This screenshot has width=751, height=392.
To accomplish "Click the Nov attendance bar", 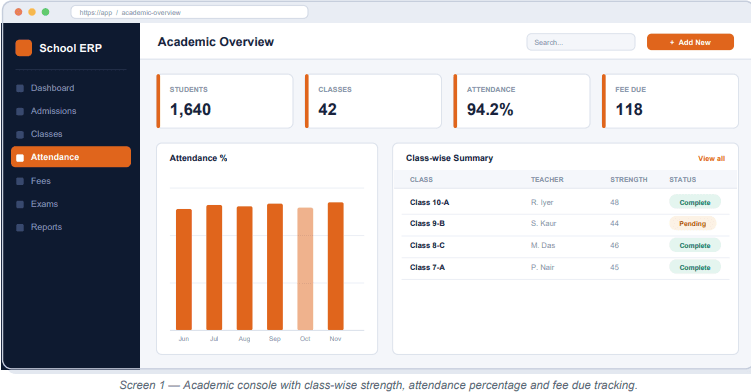I will click(335, 266).
